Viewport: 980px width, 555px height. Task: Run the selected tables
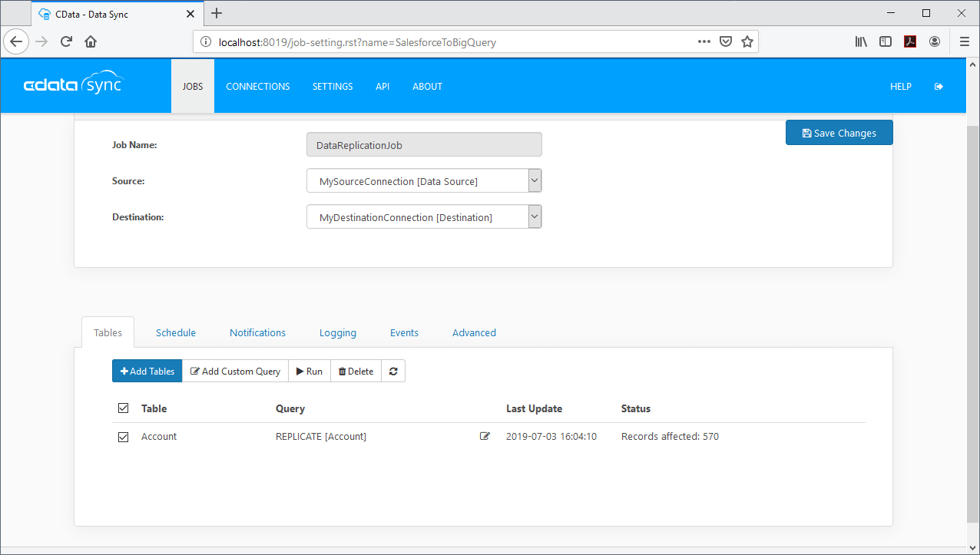[x=310, y=372]
